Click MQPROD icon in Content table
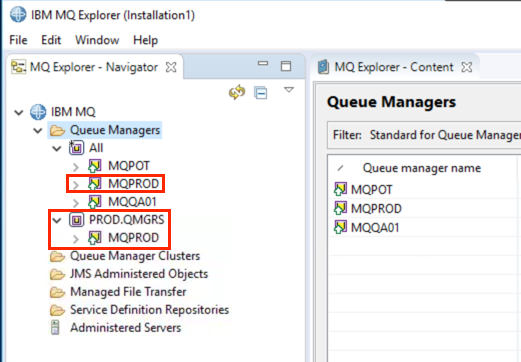Screen dimensions: 521x362 coord(340,208)
